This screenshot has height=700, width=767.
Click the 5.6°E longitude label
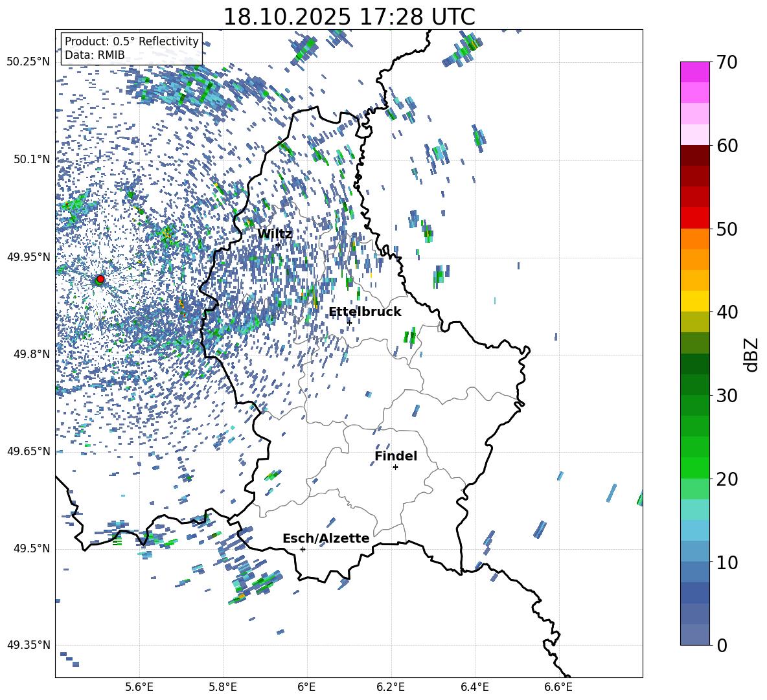coord(139,687)
